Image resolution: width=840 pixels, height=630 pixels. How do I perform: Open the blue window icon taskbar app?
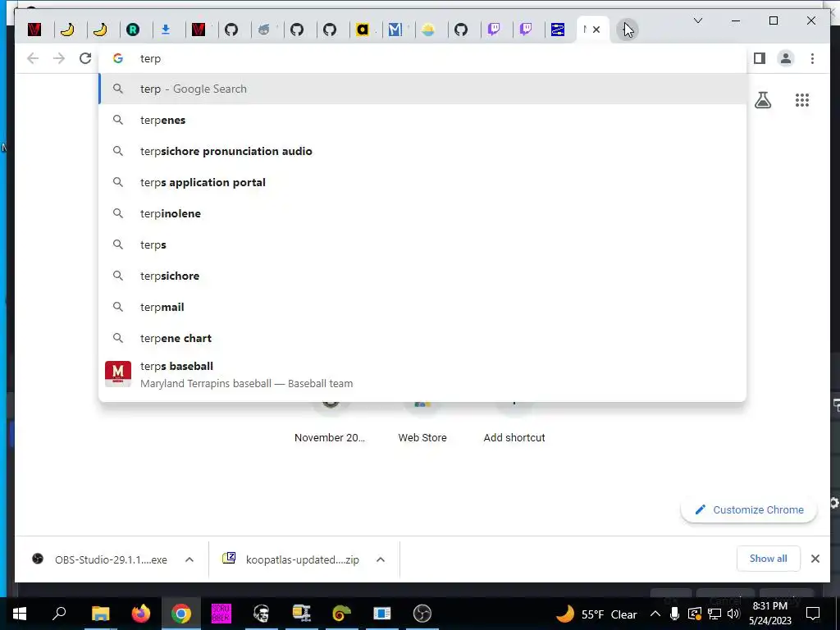[x=382, y=614]
